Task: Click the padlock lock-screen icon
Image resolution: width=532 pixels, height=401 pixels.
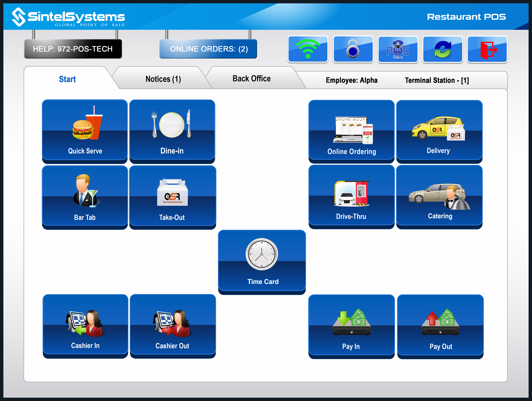Action: [x=353, y=49]
